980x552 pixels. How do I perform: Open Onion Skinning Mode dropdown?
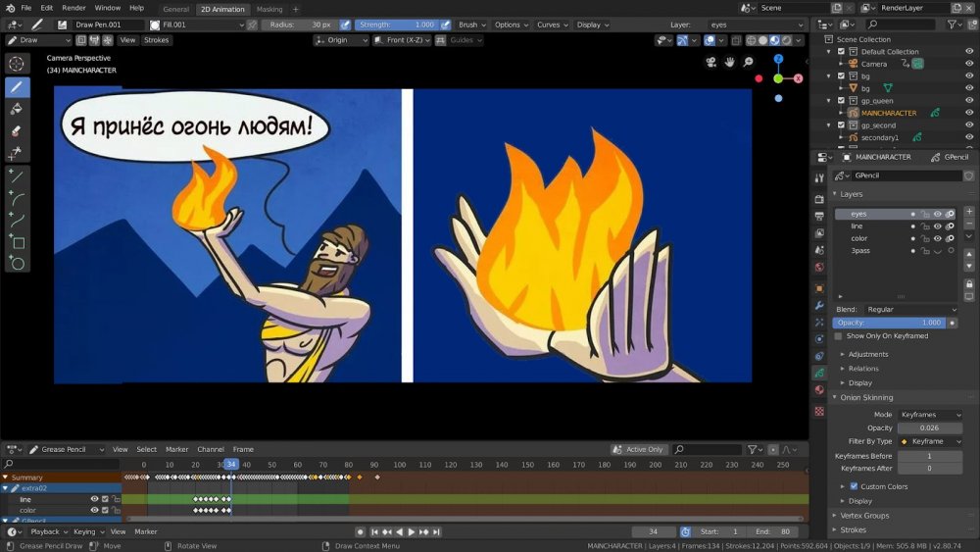click(930, 415)
